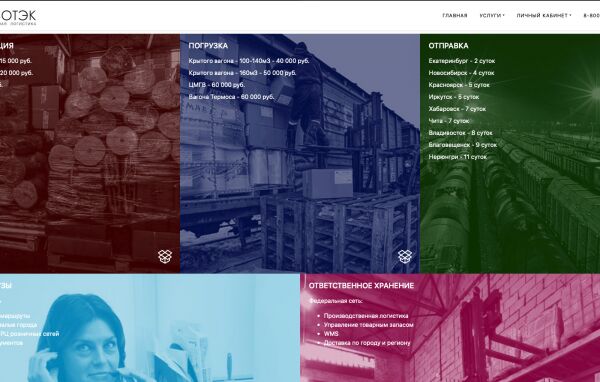Expand the Личный кабинет dropdown menu
600x382 pixels.
(x=544, y=16)
